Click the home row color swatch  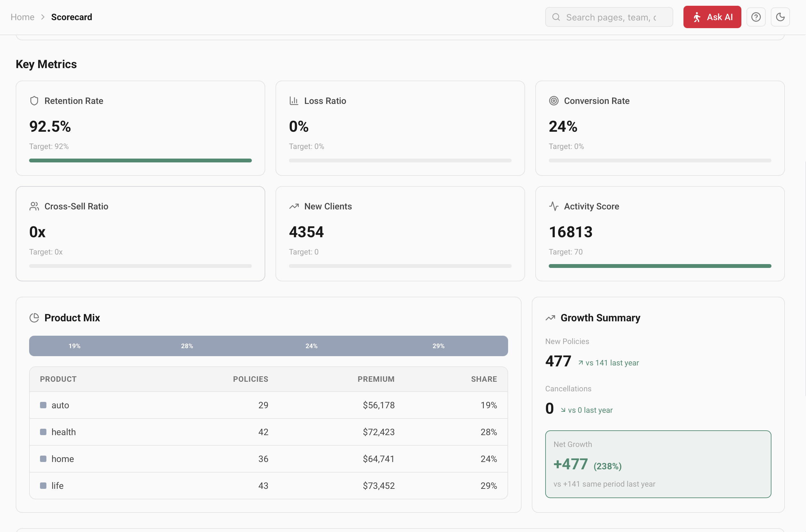[x=43, y=459]
